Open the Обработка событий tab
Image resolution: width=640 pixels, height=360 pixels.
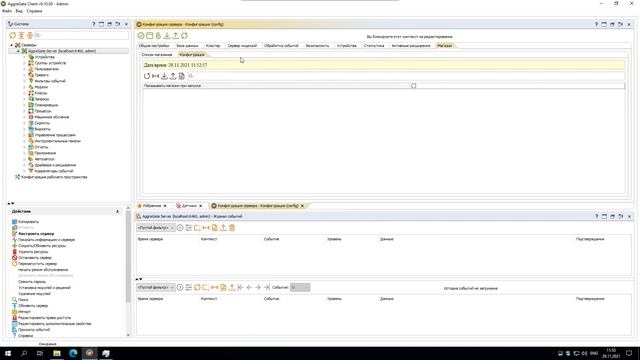(281, 46)
